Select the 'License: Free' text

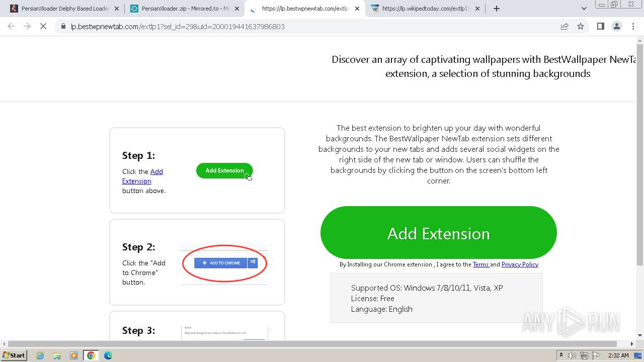click(372, 299)
